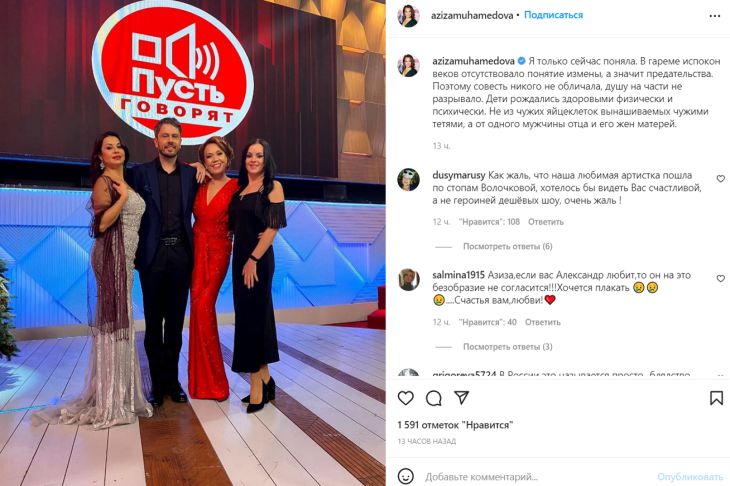
Task: Share the post via paper plane icon
Action: [x=461, y=398]
